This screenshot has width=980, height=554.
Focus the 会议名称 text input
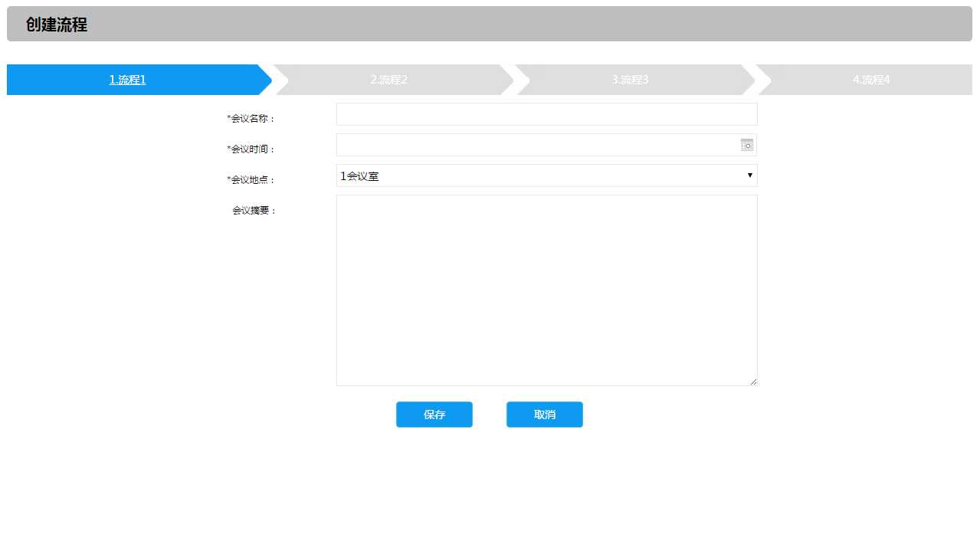pos(546,114)
